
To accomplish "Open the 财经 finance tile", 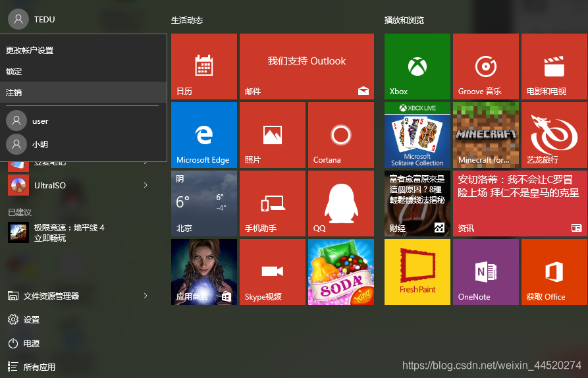I will 417,203.
